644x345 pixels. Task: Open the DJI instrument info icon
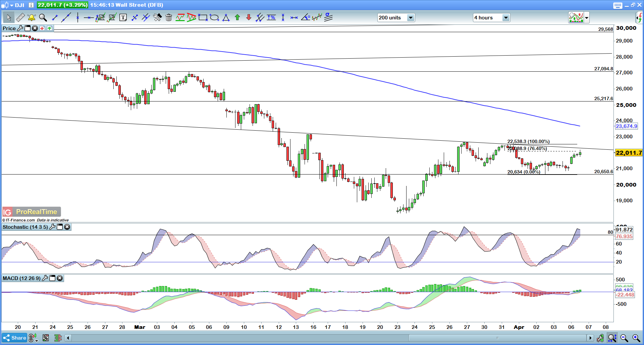31,5
